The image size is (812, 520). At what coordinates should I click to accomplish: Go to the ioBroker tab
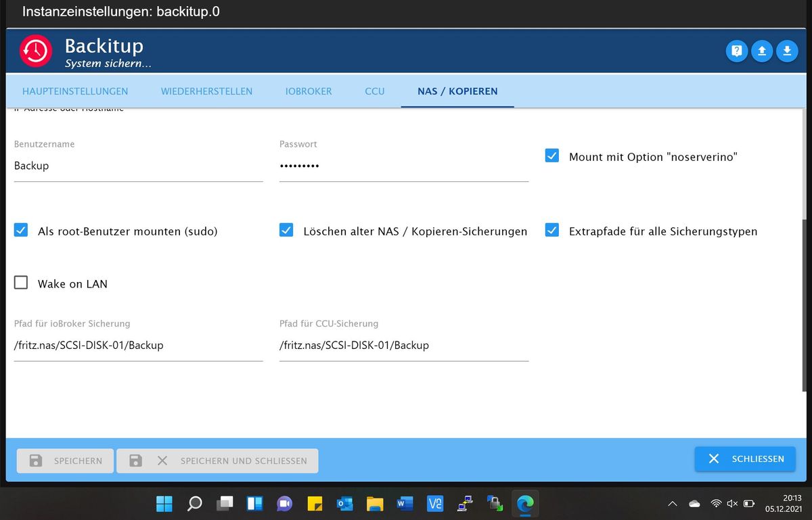309,91
